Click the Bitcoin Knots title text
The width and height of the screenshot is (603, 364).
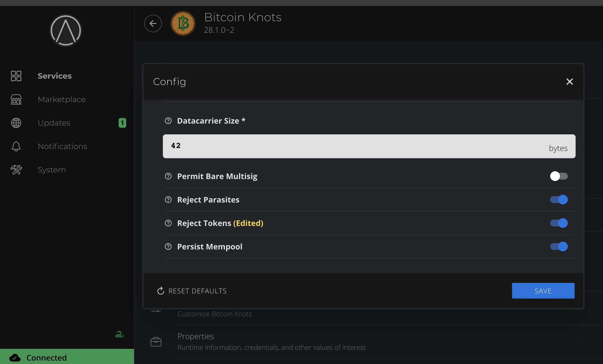click(x=243, y=17)
